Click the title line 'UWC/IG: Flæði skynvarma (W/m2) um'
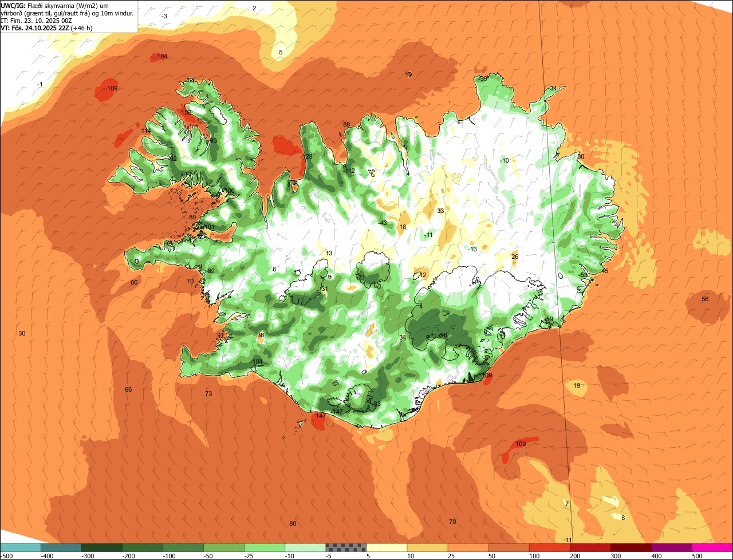Viewport: 733px width, 560px height. (55, 5)
